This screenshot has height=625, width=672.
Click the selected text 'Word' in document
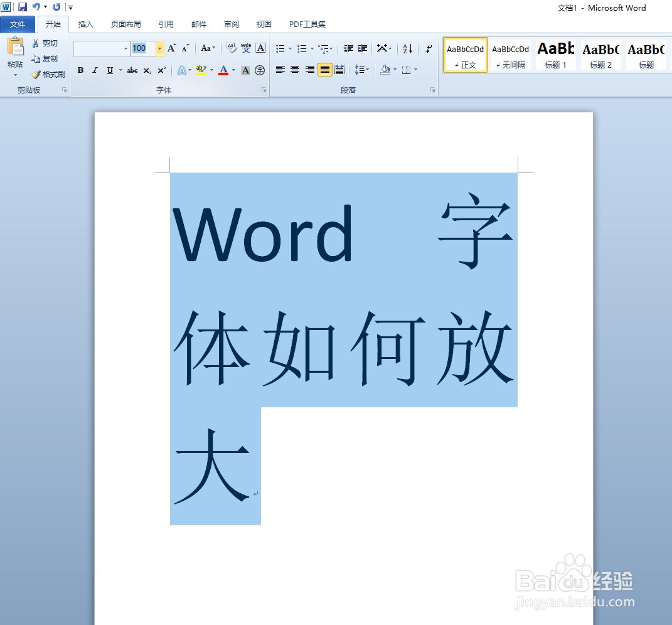point(262,234)
